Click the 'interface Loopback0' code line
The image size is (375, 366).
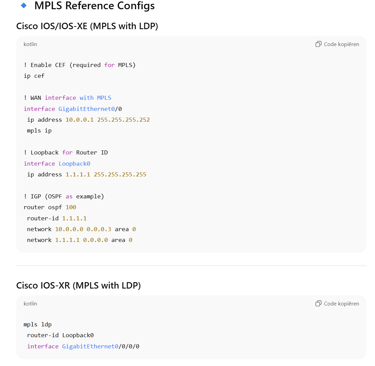tap(57, 163)
